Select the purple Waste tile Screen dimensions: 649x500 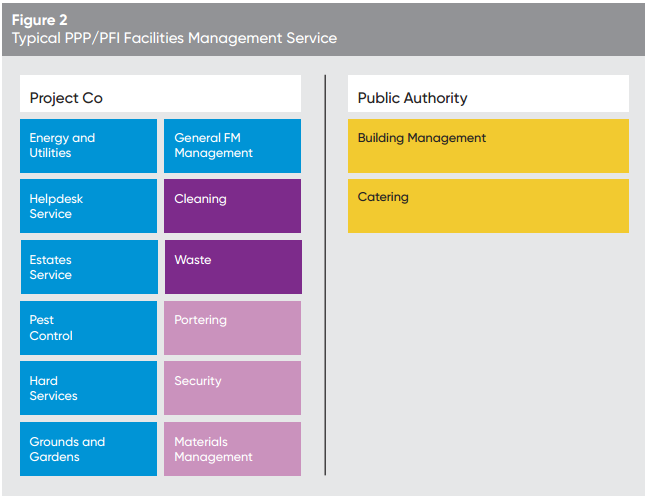tap(232, 267)
